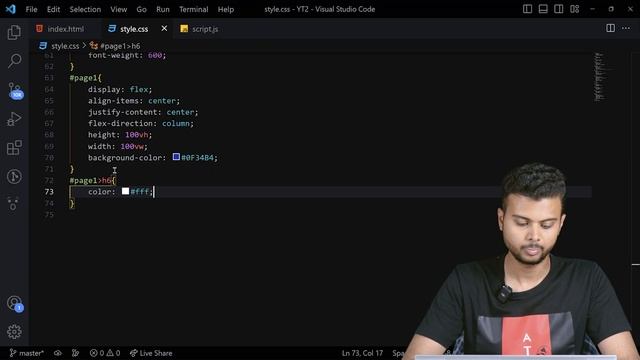Toggle the primary side bar layout icon
Image resolution: width=640 pixels, height=360 pixels.
pos(527,9)
